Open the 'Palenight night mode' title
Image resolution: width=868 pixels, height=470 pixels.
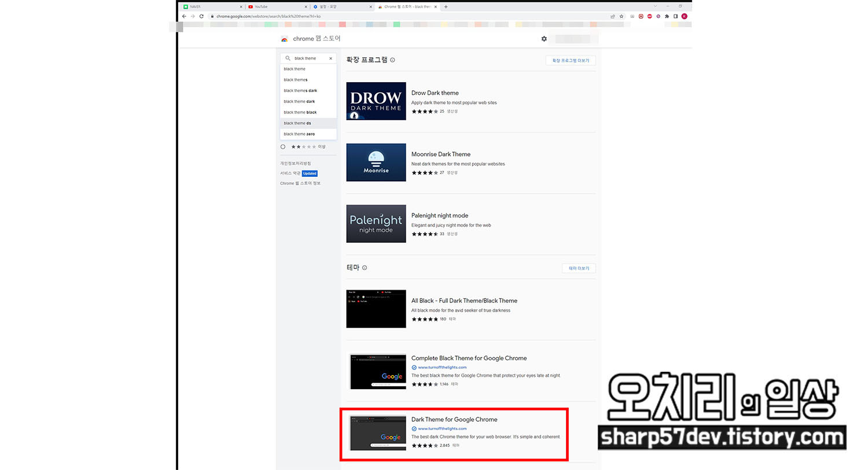(440, 216)
